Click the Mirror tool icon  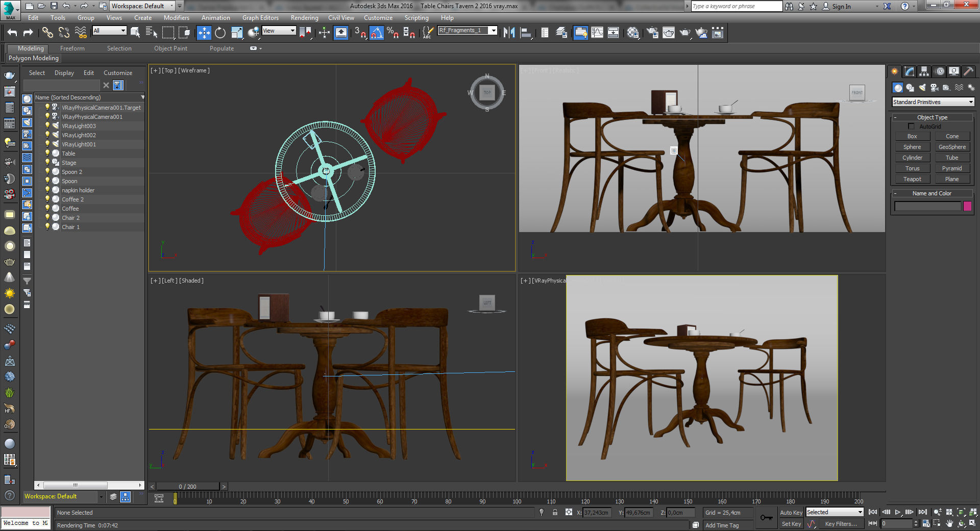[x=509, y=33]
